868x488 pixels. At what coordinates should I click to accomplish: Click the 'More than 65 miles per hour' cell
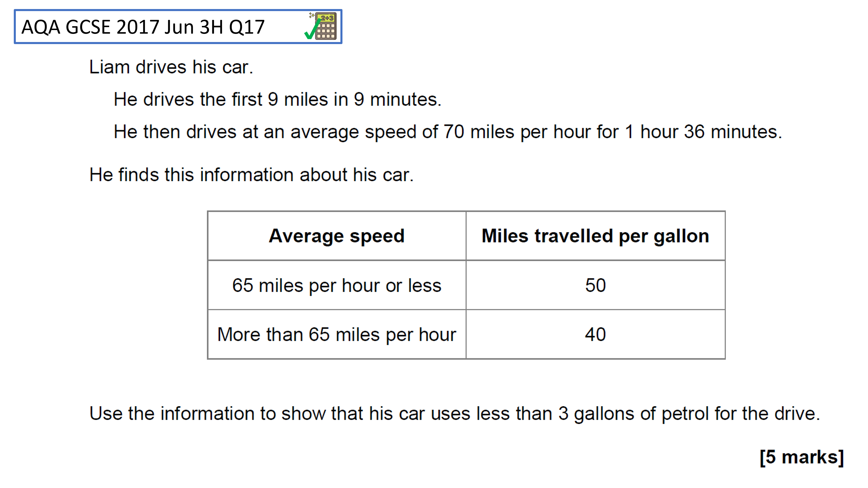coord(337,334)
